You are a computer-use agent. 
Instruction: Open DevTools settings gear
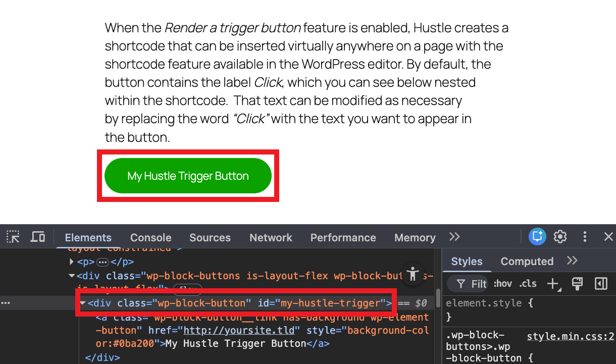pos(560,237)
